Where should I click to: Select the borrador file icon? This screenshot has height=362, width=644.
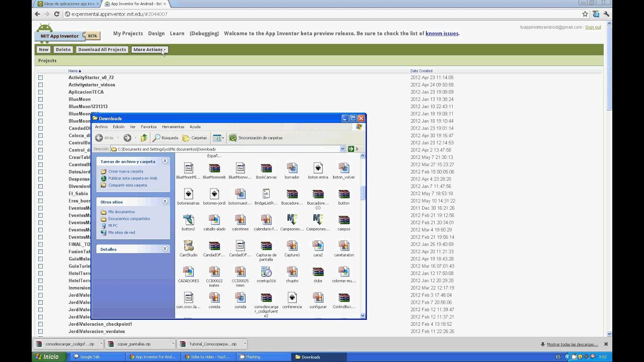(292, 168)
